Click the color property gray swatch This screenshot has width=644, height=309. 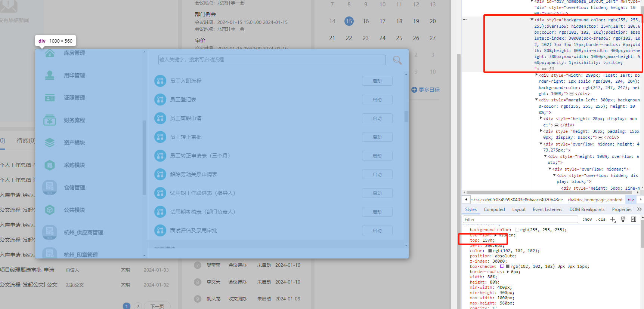pyautogui.click(x=490, y=251)
